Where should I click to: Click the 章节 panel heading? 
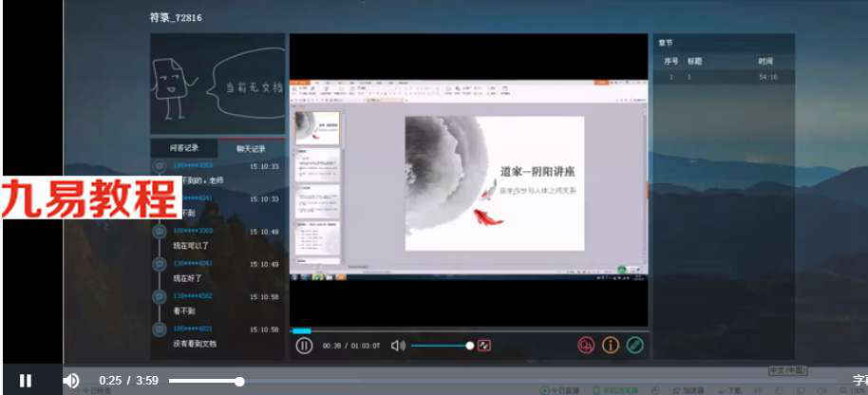pyautogui.click(x=666, y=43)
